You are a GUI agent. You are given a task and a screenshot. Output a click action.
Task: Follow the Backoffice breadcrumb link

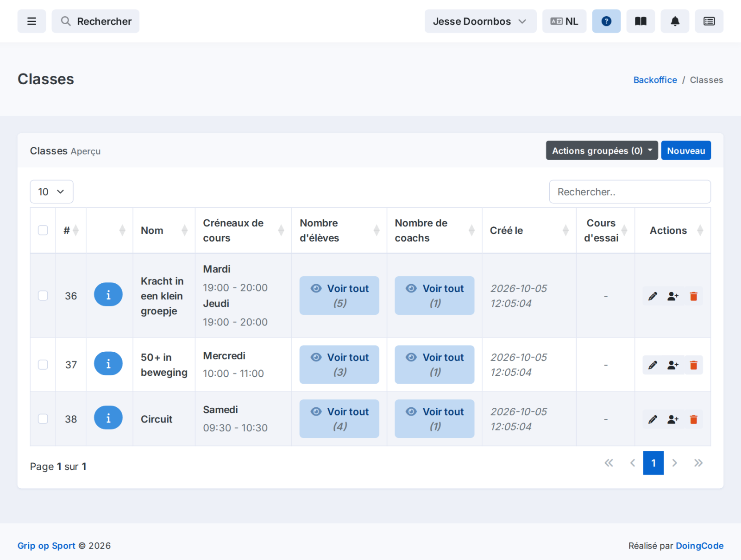[655, 80]
